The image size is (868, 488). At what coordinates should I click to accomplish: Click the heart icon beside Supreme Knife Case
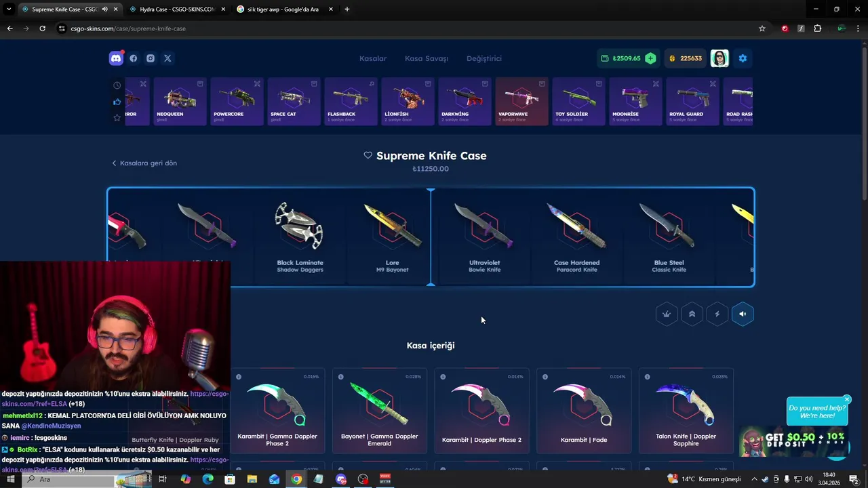click(x=368, y=155)
